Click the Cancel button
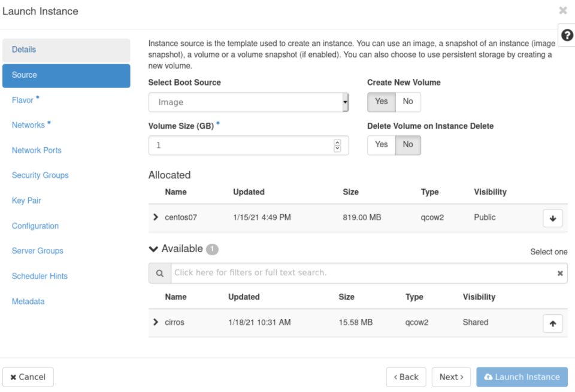Screen dimensions: 575x392 [28, 377]
